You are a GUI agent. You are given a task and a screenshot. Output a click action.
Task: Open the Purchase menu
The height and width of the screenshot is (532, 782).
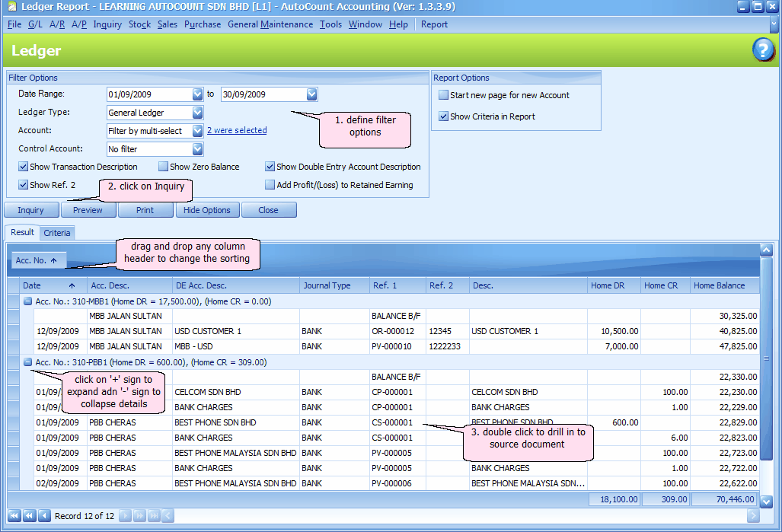click(203, 24)
